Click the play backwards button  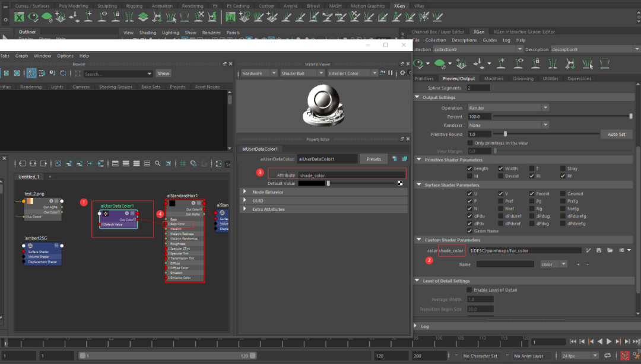coord(599,341)
